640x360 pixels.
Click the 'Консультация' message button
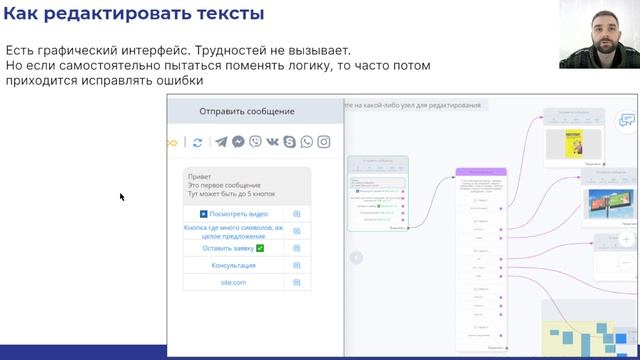click(x=233, y=265)
